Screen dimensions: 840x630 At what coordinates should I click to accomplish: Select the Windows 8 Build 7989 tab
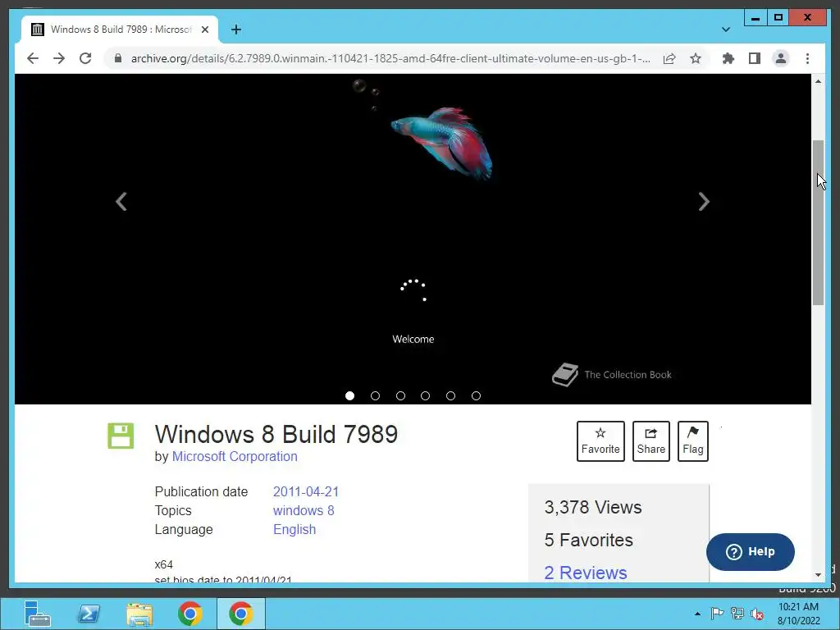(x=120, y=30)
